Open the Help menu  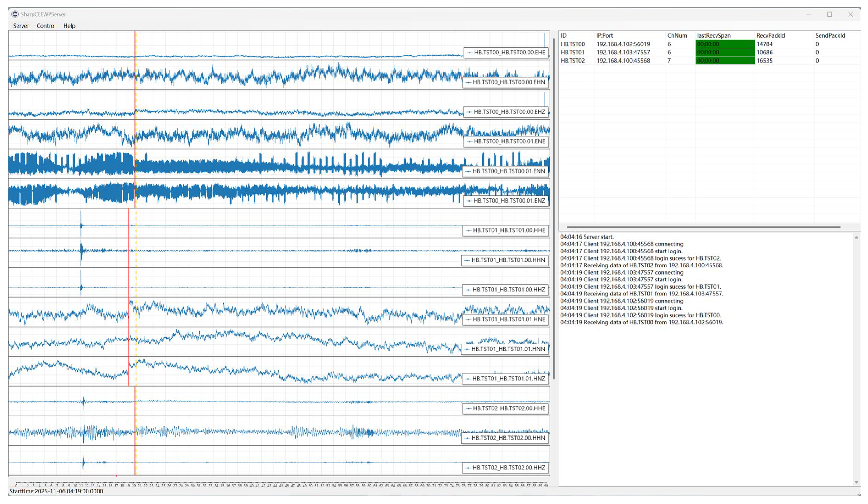click(69, 26)
